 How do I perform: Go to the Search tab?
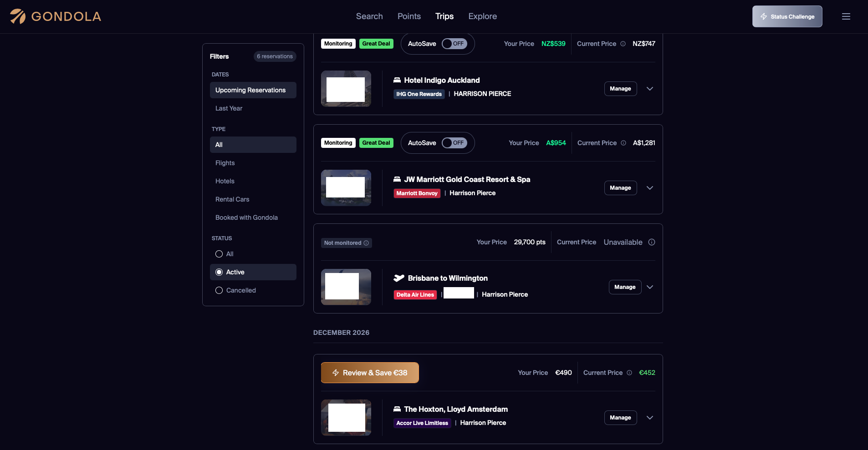[x=369, y=16]
